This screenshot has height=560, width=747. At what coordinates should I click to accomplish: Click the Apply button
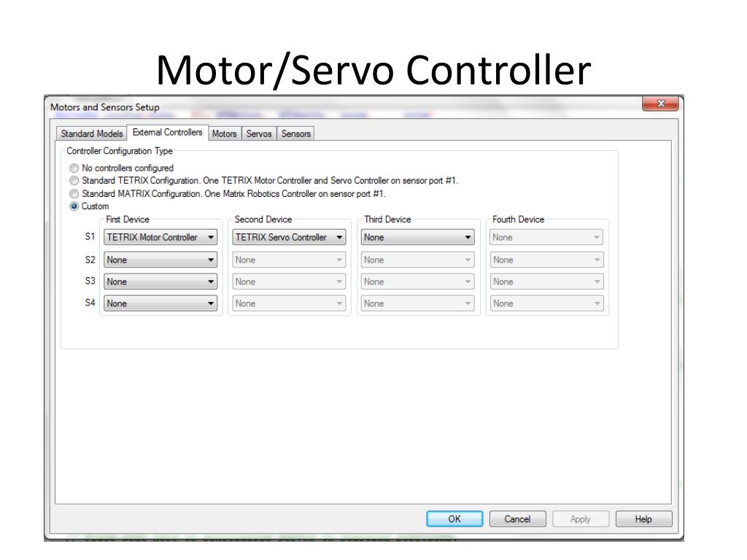click(x=580, y=519)
